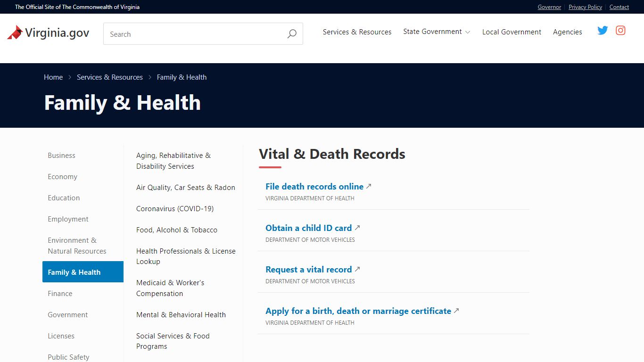Open Request a vital record link

coord(309,270)
